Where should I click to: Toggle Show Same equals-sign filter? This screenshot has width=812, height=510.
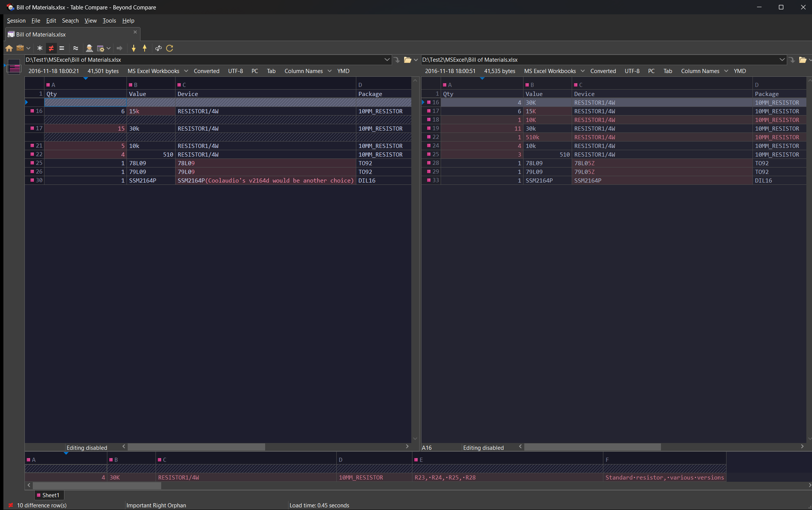[62, 48]
